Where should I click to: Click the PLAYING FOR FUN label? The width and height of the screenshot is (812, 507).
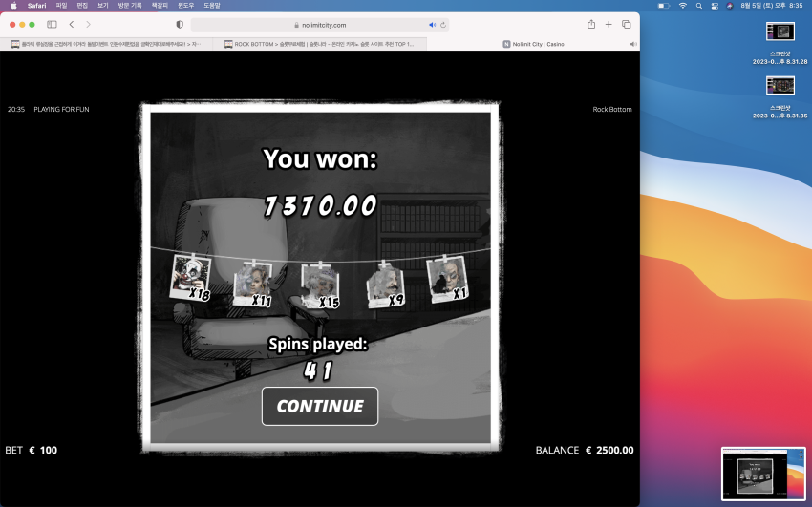(61, 109)
